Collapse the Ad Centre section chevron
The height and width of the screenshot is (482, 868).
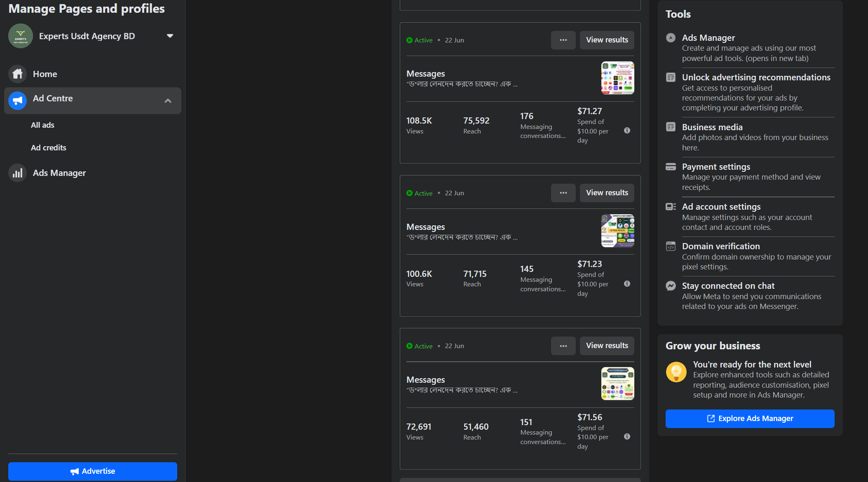168,101
